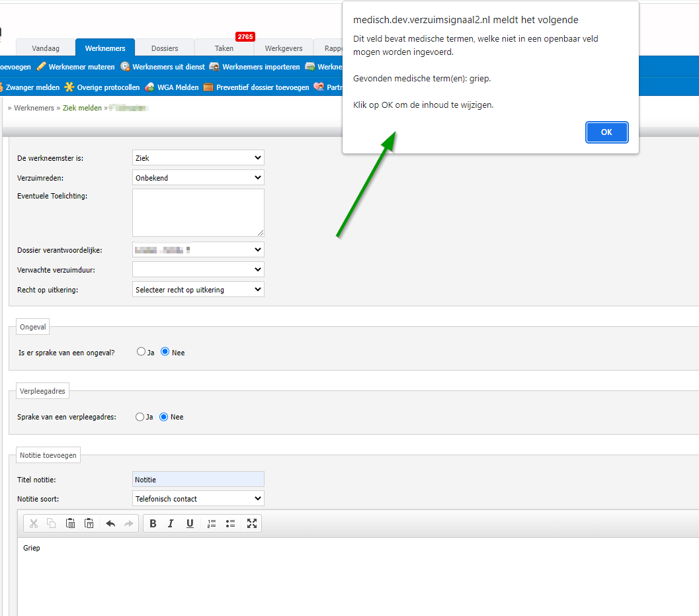Image resolution: width=699 pixels, height=616 pixels.
Task: Click the Paste icon in editor toolbar
Action: click(x=70, y=523)
